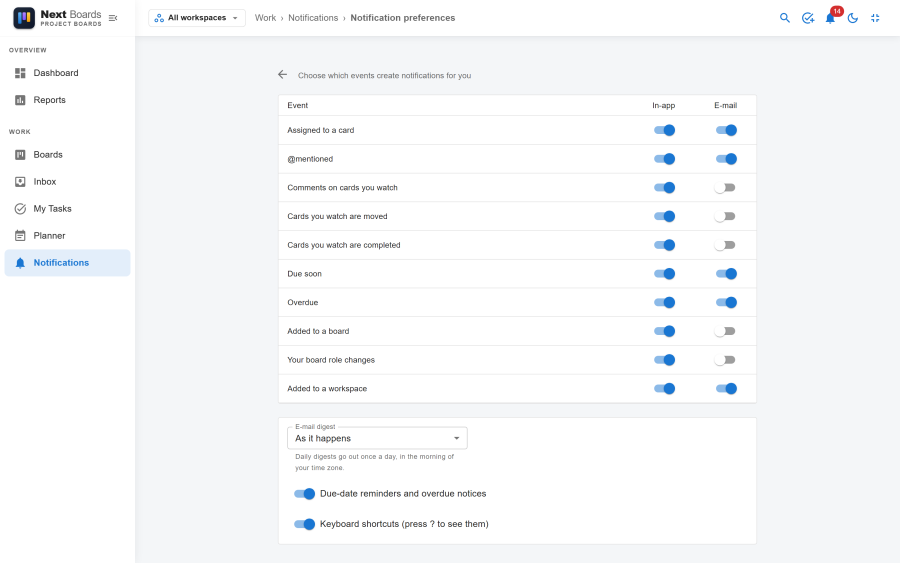Open the search magnifier icon
Viewport: 900px width, 563px height.
(785, 18)
